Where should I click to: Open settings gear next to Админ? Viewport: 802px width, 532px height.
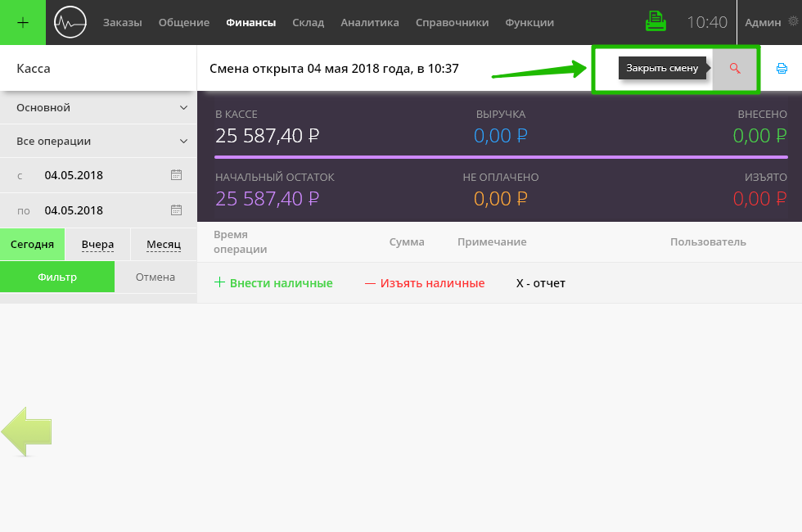791,23
